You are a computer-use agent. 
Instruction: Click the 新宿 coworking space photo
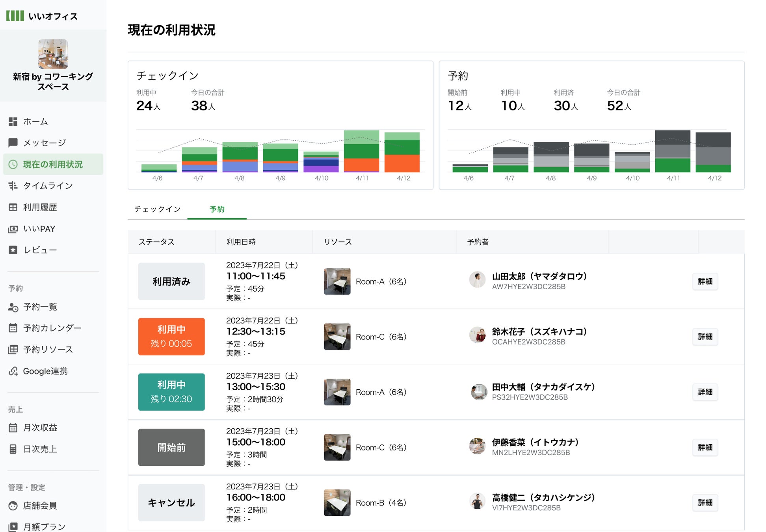point(53,54)
